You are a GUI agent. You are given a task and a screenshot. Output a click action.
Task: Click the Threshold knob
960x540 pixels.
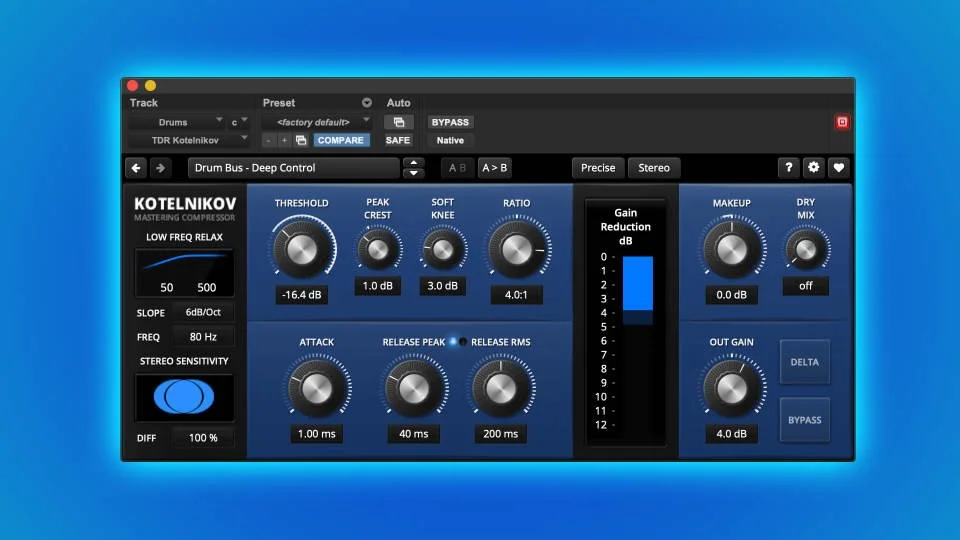click(302, 249)
